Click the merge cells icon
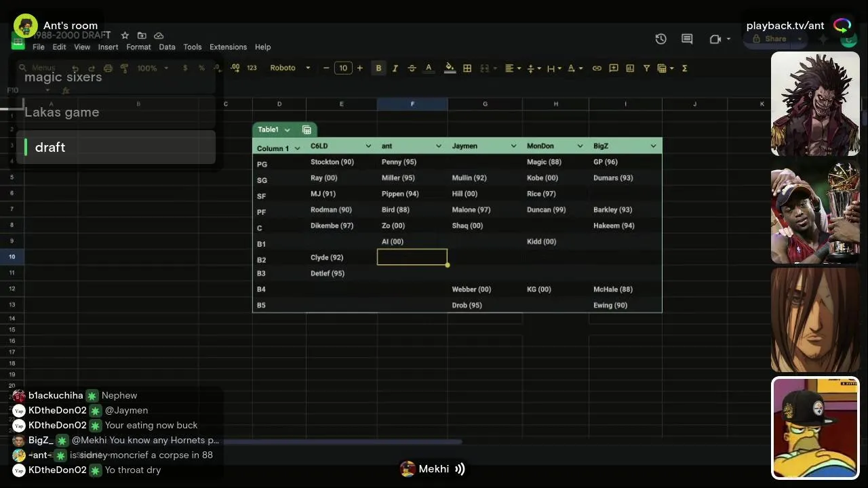This screenshot has height=488, width=868. coord(485,68)
